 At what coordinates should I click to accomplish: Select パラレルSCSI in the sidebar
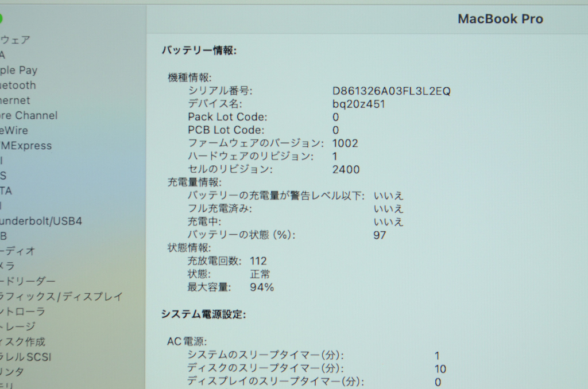click(25, 357)
